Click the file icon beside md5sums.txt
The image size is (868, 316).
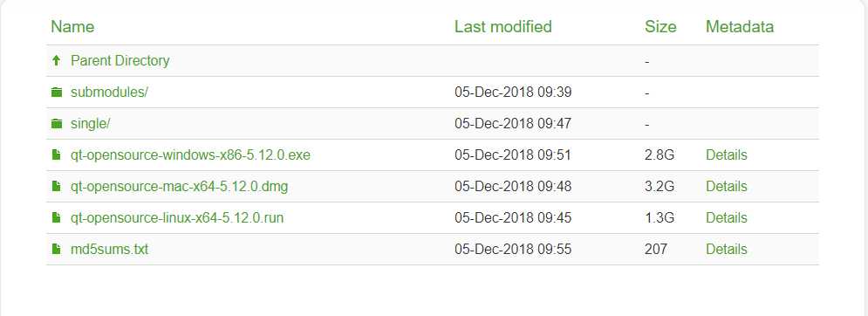point(56,249)
